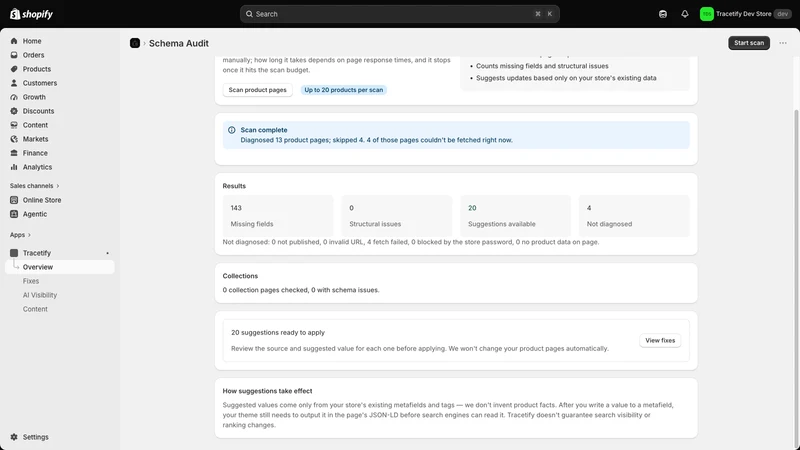Click the Online Store icon
The height and width of the screenshot is (450, 800).
pyautogui.click(x=14, y=200)
